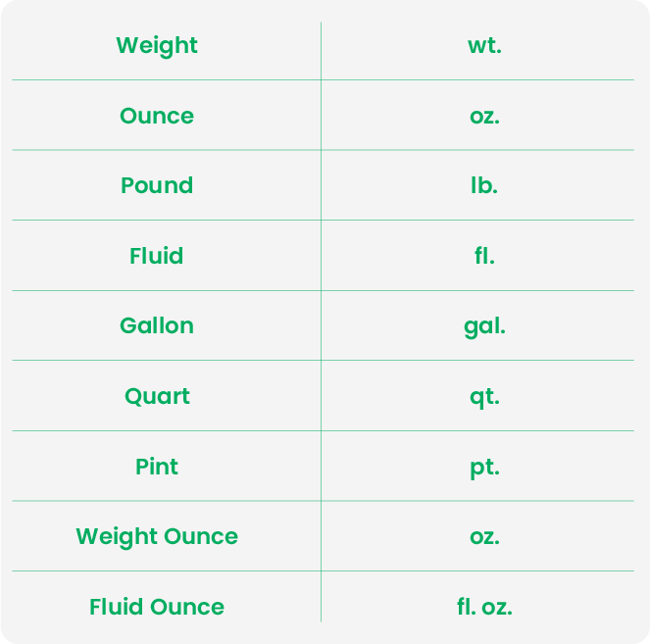
Task: Click the 'Gallon' table cell
Action: [157, 326]
